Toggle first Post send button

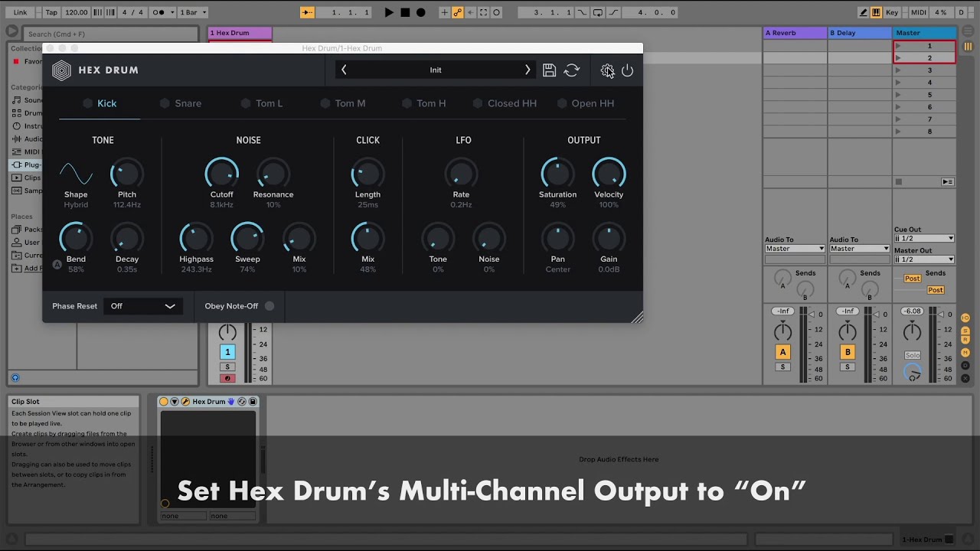pyautogui.click(x=913, y=279)
